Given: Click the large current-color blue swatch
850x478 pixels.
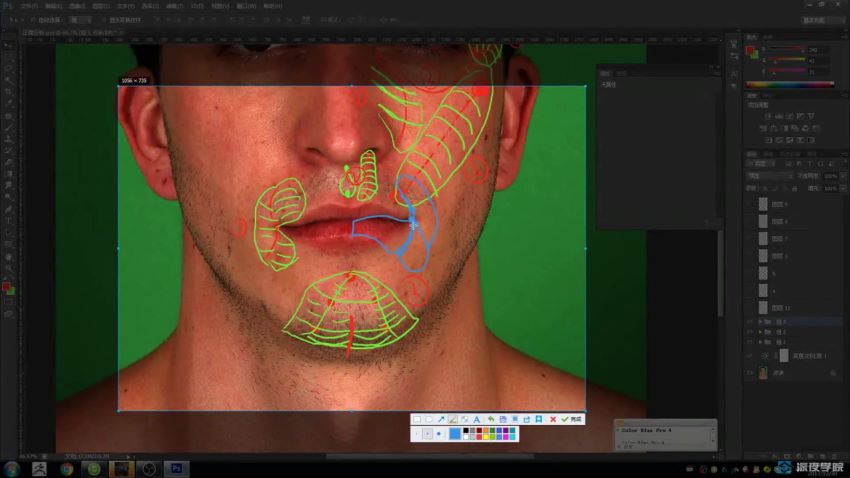Looking at the screenshot, I should (455, 434).
